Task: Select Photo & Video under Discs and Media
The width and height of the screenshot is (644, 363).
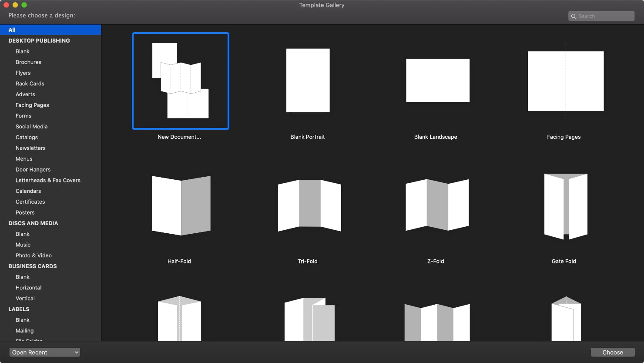Action: (x=34, y=255)
